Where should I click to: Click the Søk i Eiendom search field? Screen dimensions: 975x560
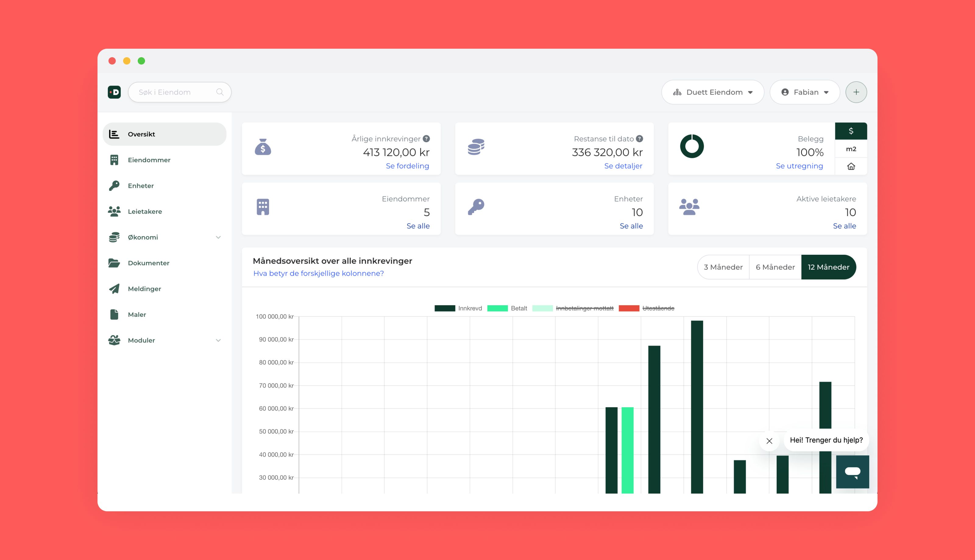pos(173,92)
